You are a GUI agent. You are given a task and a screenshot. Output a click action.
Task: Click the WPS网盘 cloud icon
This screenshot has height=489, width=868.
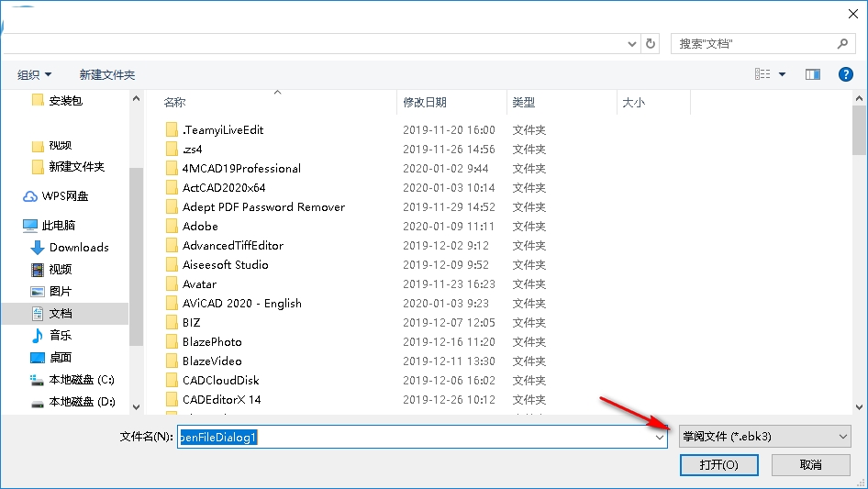pyautogui.click(x=30, y=196)
